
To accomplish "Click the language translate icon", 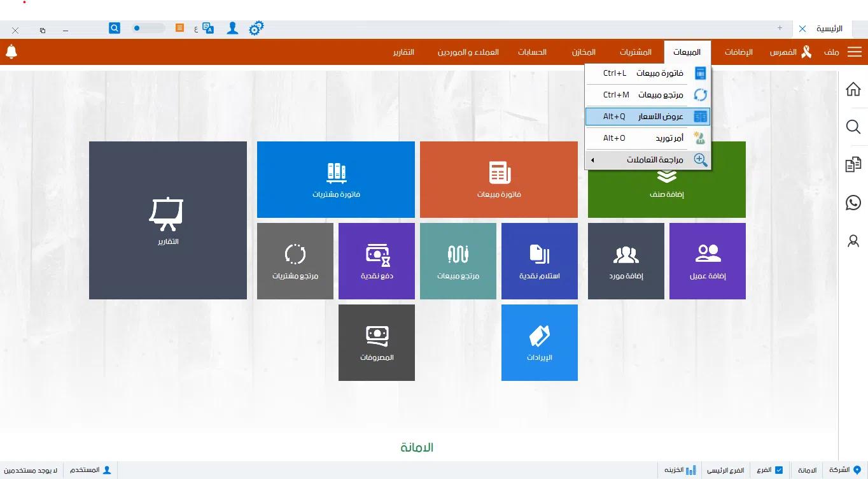I will (207, 29).
